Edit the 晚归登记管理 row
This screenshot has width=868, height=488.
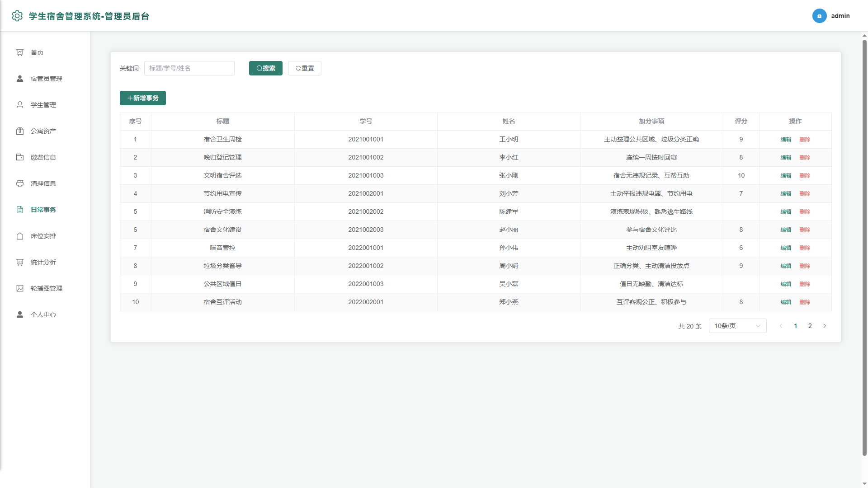tap(786, 158)
